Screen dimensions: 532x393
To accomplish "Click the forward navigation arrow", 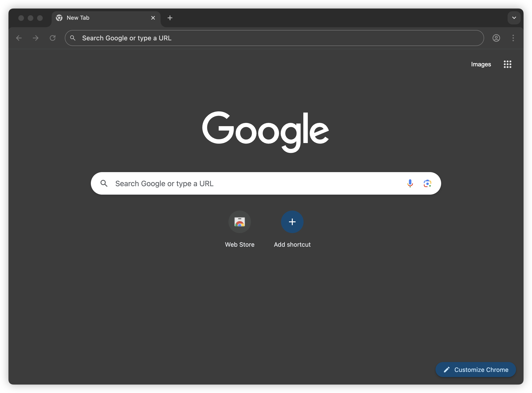I will point(36,38).
